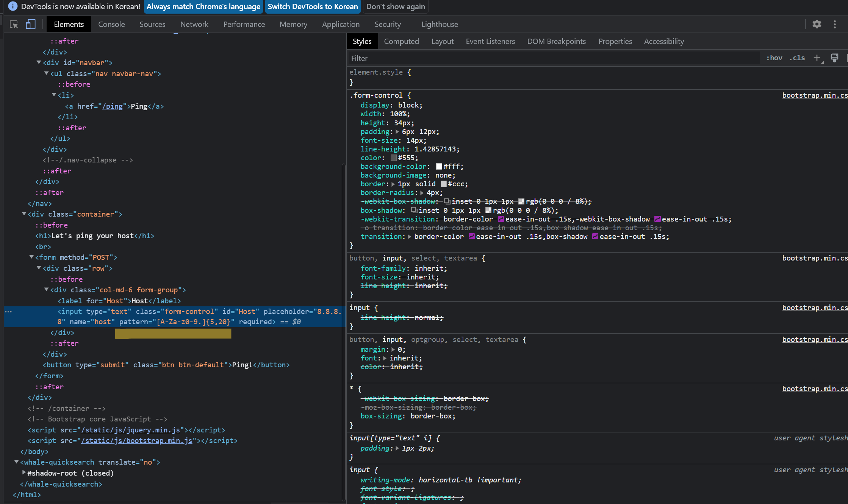Click Switch DevTools to Korean button

313,6
